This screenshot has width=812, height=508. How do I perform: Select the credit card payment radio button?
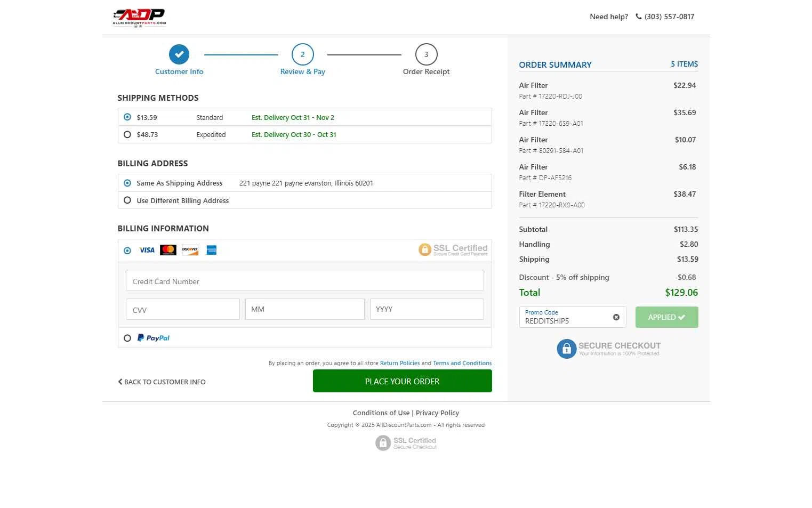pos(127,251)
